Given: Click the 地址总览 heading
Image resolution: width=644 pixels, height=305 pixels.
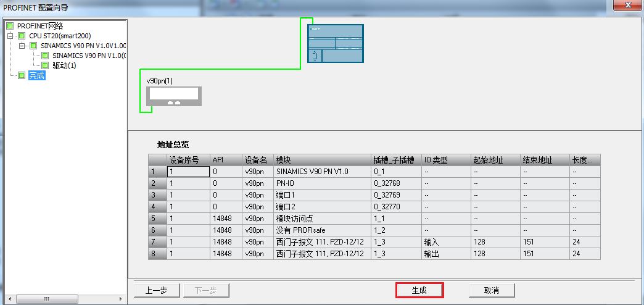Looking at the screenshot, I should pos(173,144).
